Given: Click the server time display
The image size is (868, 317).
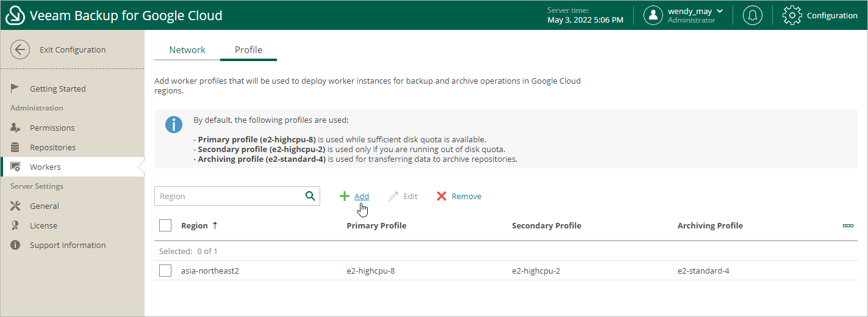Looking at the screenshot, I should point(586,15).
